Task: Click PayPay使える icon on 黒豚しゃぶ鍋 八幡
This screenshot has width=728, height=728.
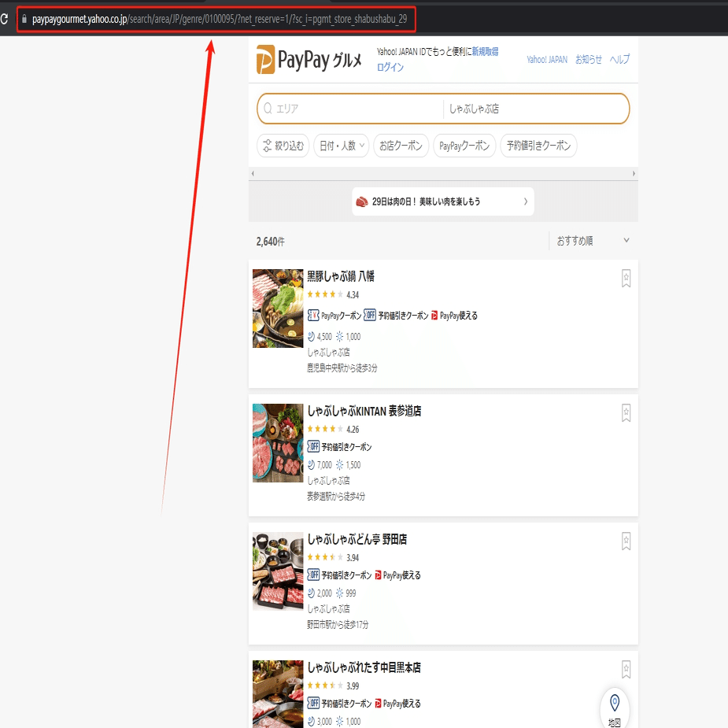Action: [x=434, y=316]
